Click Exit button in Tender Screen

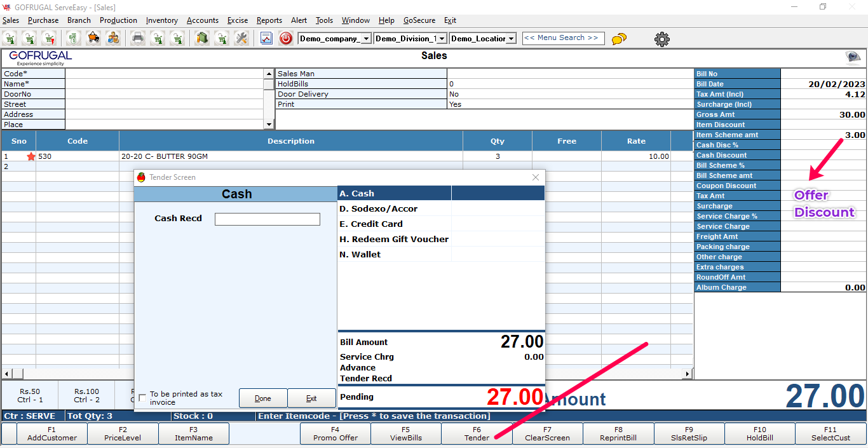(x=311, y=398)
